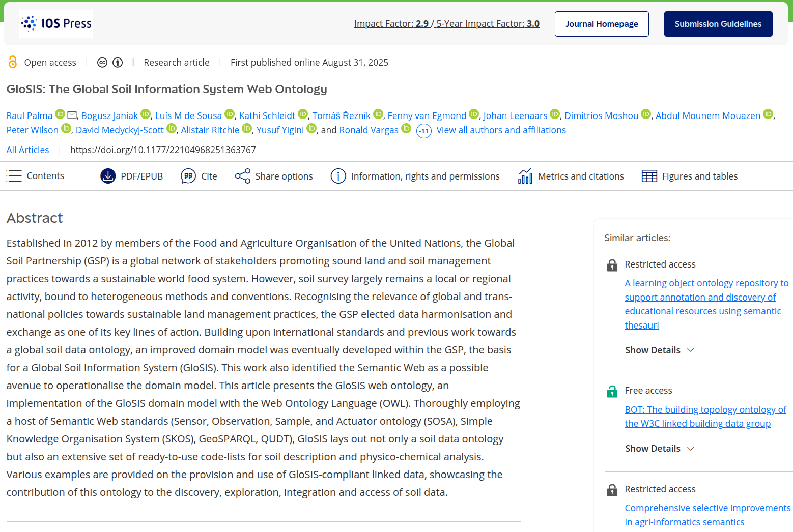The height and width of the screenshot is (532, 793).
Task: Open the learning object ontology repository article
Action: pos(706,304)
